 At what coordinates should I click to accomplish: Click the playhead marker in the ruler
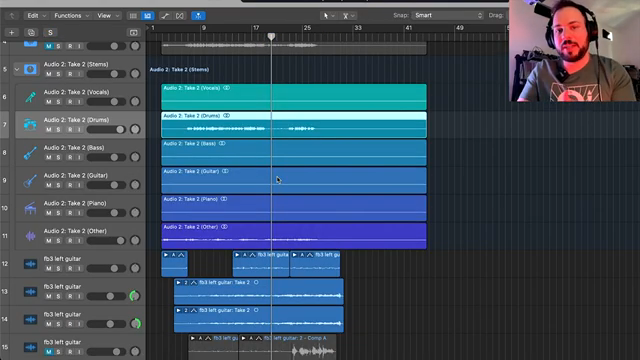tap(271, 36)
